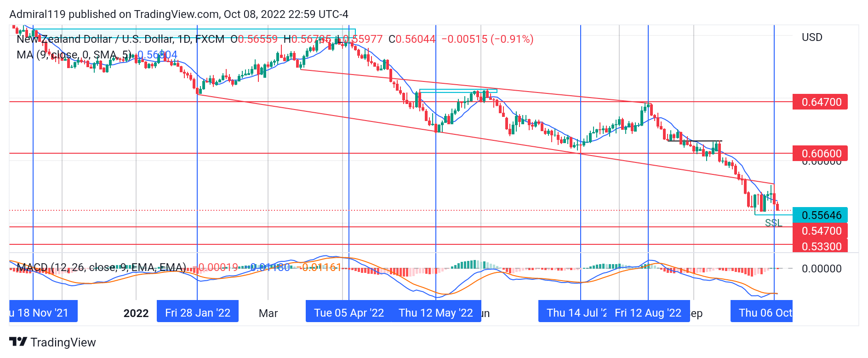Image resolution: width=868 pixels, height=358 pixels.
Task: Click the '18 Nov '21' date marker
Action: pos(43,313)
